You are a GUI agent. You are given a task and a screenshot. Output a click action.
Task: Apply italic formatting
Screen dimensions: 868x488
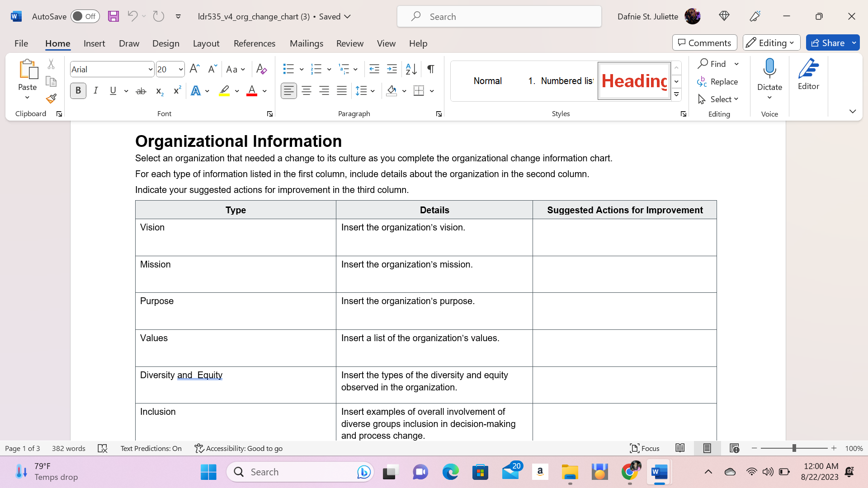coord(95,90)
